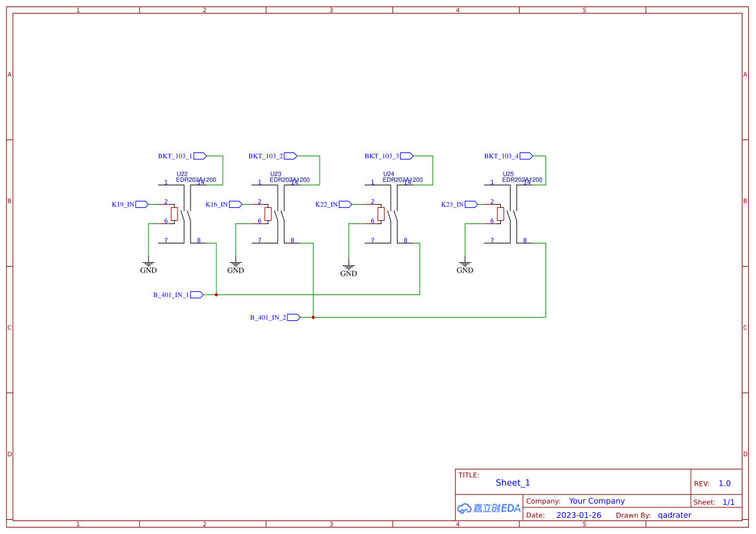Screen dimensions: 756x534
Task: Select the Sheet_1 title text
Action: click(x=513, y=482)
